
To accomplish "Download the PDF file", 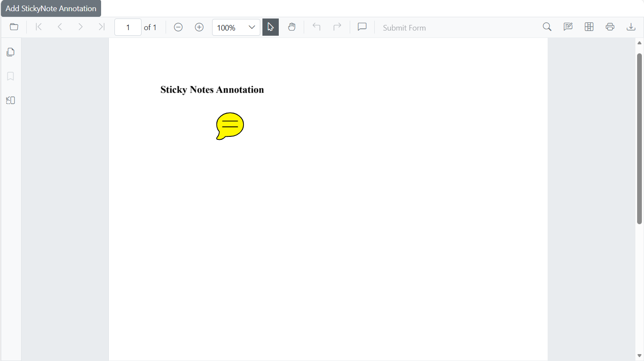I will (x=631, y=27).
